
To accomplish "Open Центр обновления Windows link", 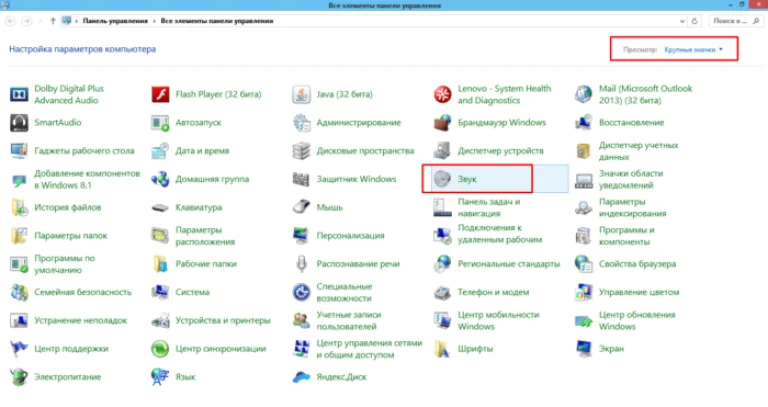I will [637, 321].
